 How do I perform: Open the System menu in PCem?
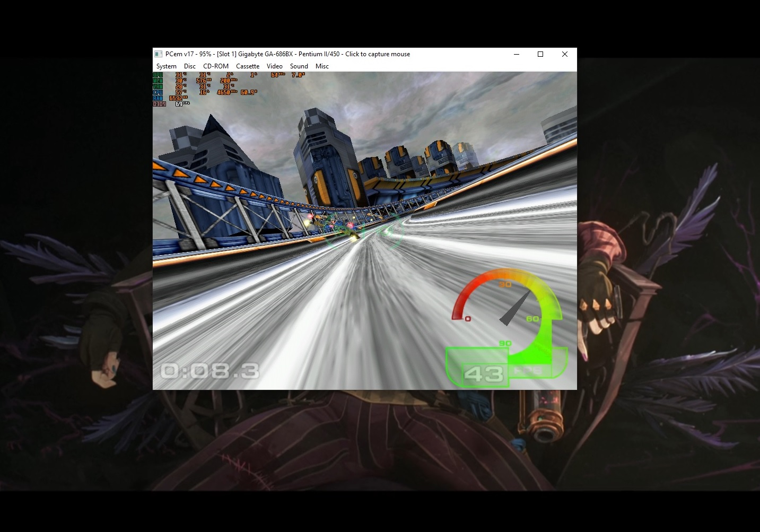(x=166, y=66)
